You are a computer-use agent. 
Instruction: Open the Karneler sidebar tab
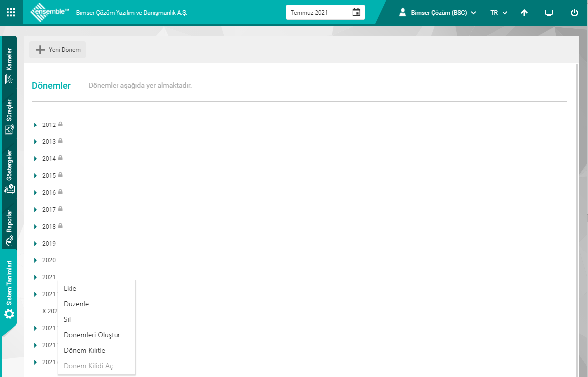coord(9,66)
